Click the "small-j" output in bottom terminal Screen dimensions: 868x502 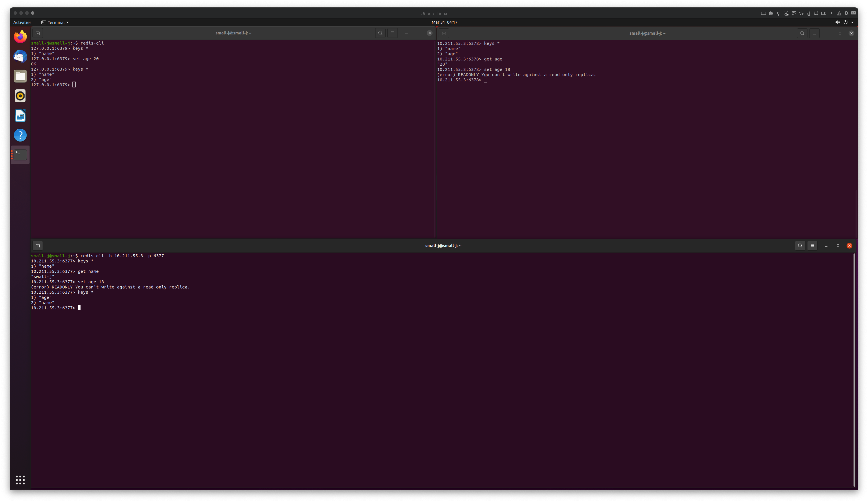coord(43,277)
